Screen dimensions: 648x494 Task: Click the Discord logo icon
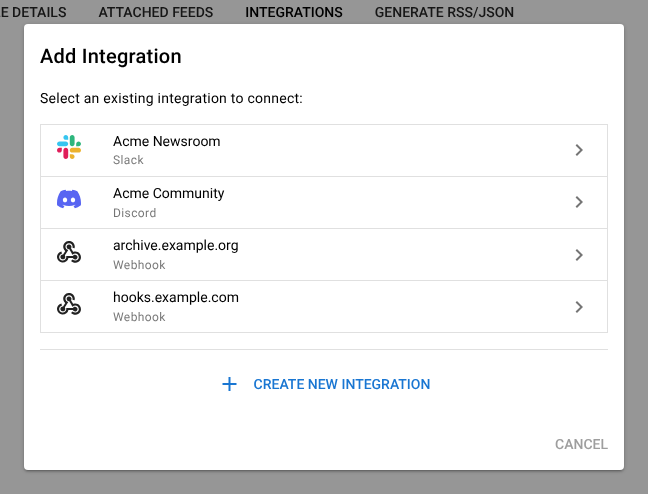pyautogui.click(x=69, y=199)
